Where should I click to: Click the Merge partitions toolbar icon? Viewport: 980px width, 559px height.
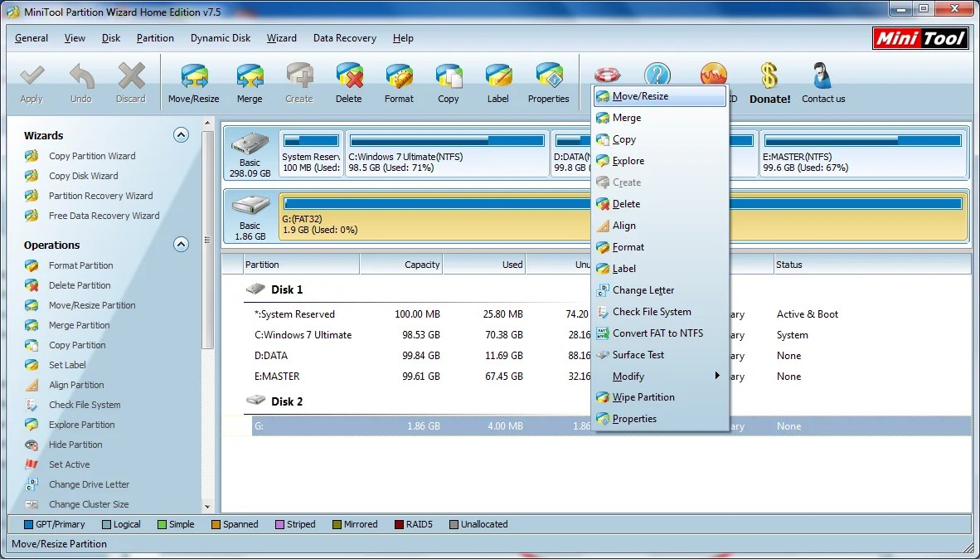tap(250, 82)
